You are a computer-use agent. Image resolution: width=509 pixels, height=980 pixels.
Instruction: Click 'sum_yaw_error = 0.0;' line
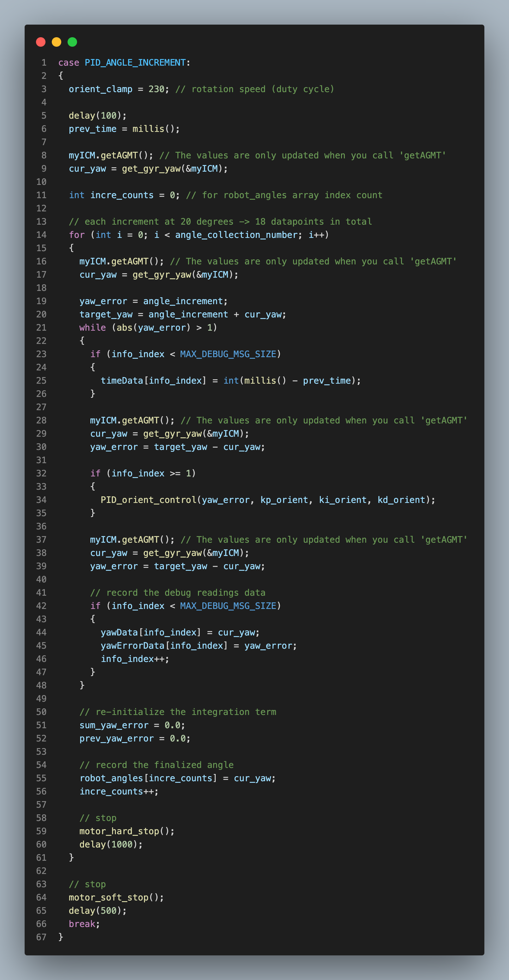[x=132, y=725]
